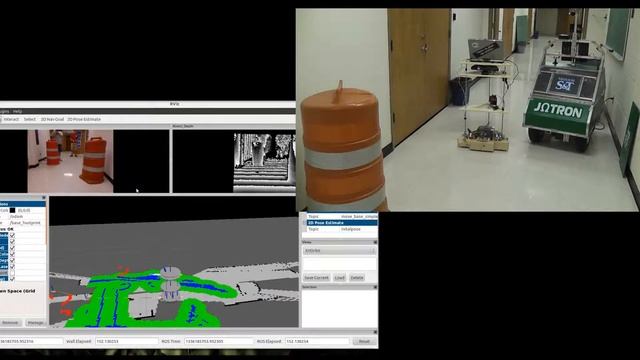Select the Interact tool in RViz toolbar
This screenshot has width=640, height=360.
11,119
